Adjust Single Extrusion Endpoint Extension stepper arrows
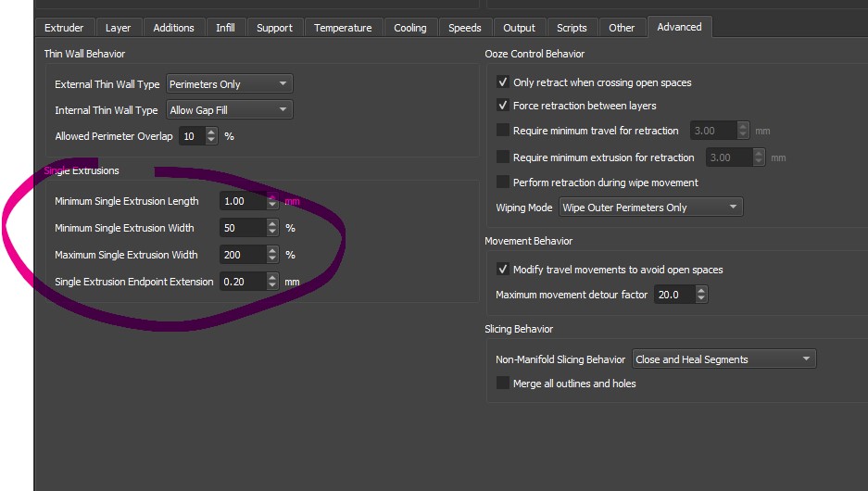The image size is (868, 491). [272, 282]
